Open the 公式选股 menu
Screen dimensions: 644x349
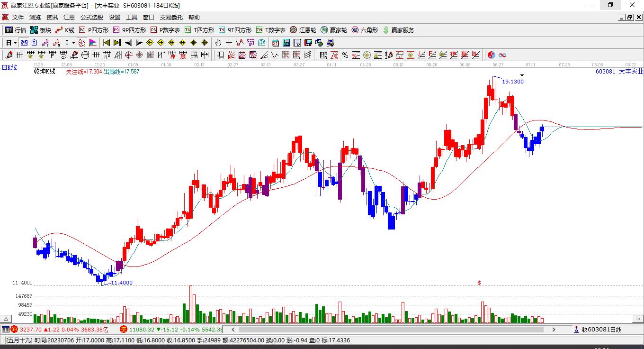[92, 18]
